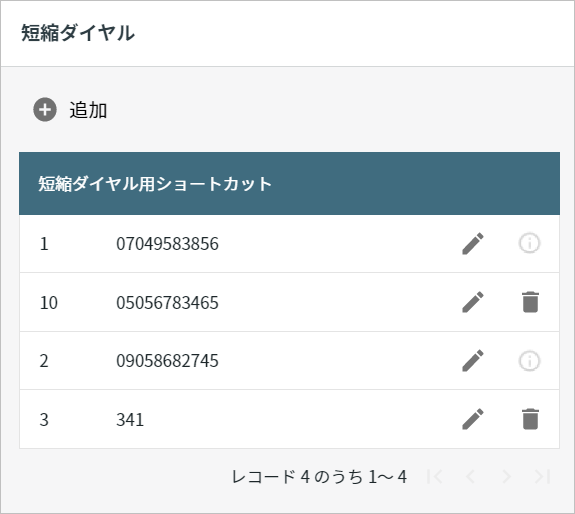Edit speed dial entry 10
This screenshot has width=575, height=514.
(473, 302)
